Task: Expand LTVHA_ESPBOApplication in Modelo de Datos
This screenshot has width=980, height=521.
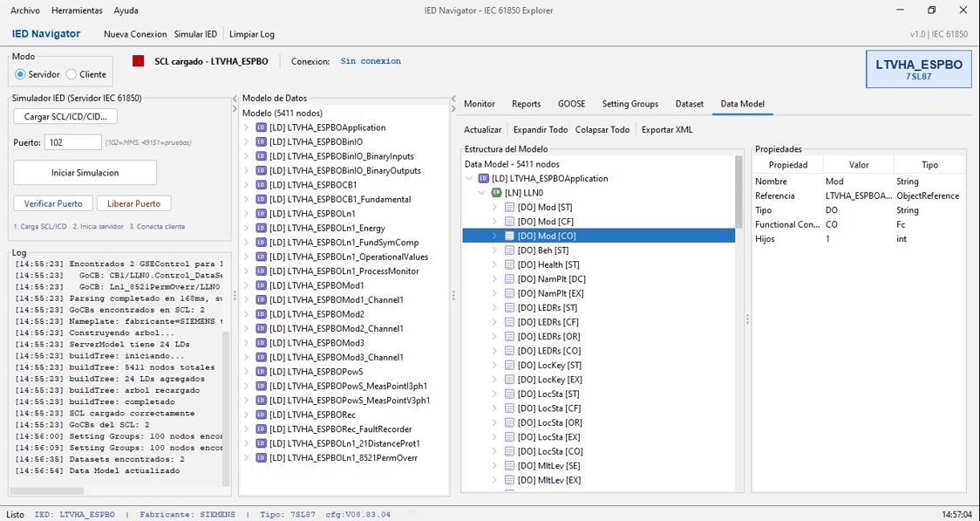Action: pyautogui.click(x=246, y=127)
